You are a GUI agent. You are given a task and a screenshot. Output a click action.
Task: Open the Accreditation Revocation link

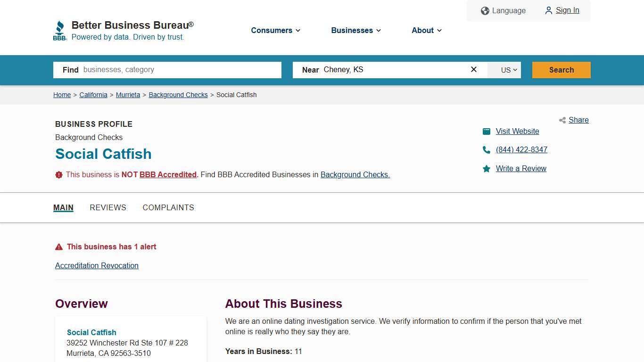[97, 265]
